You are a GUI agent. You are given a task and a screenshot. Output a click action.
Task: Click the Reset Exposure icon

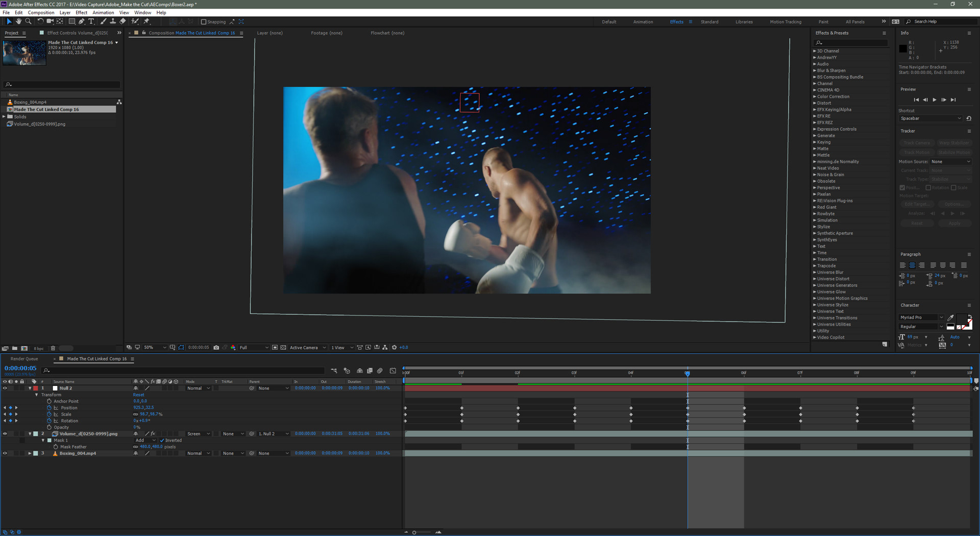click(x=394, y=348)
